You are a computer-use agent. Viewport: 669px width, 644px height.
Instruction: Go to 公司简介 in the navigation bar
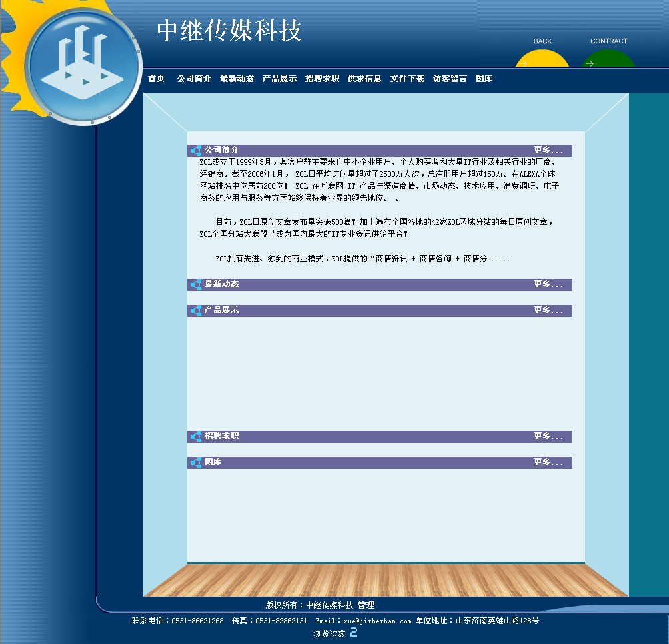[x=194, y=79]
